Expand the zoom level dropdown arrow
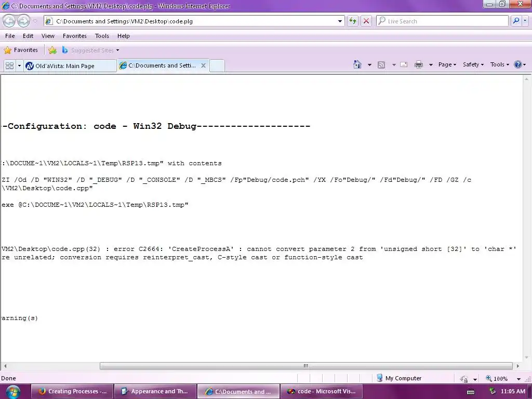 click(518, 379)
